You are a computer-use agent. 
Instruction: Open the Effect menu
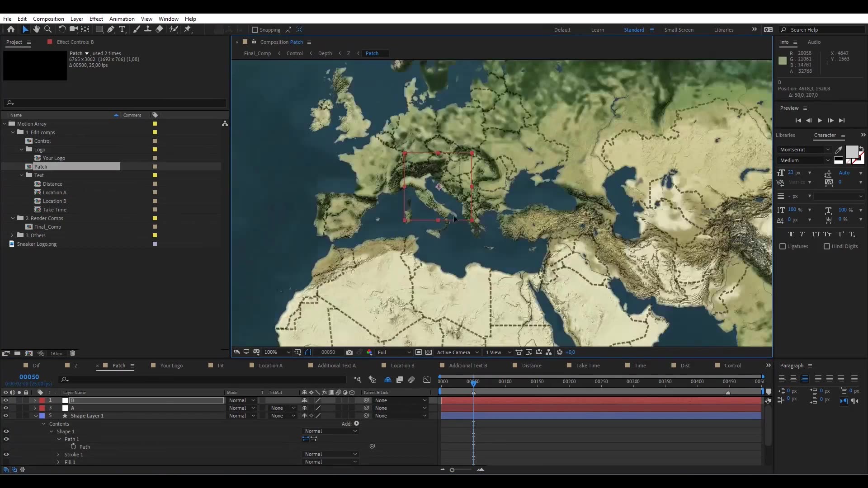[96, 19]
